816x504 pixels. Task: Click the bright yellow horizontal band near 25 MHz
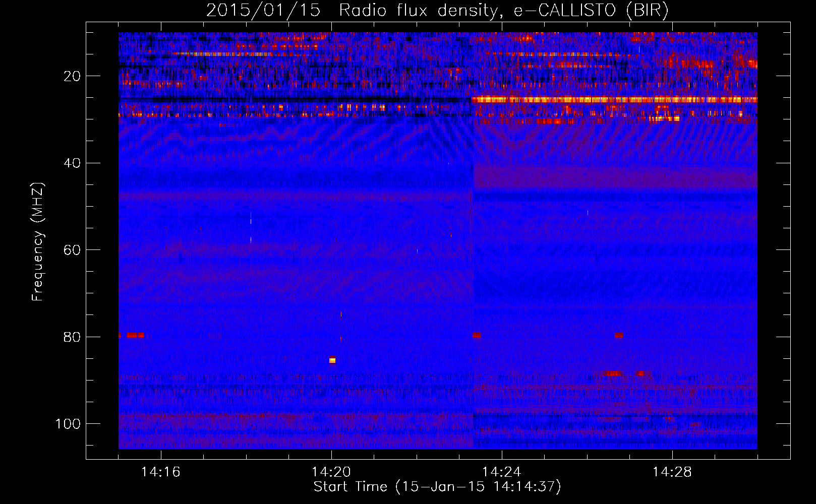coord(614,100)
